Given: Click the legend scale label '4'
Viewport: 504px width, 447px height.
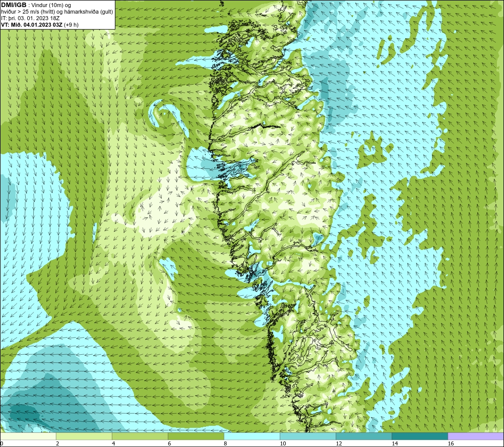Looking at the screenshot, I should (113, 443).
